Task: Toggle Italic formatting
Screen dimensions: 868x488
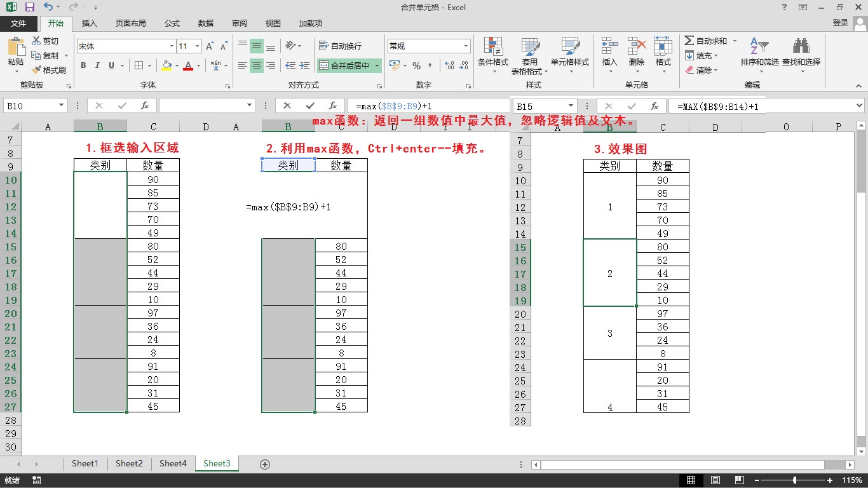Action: click(97, 65)
